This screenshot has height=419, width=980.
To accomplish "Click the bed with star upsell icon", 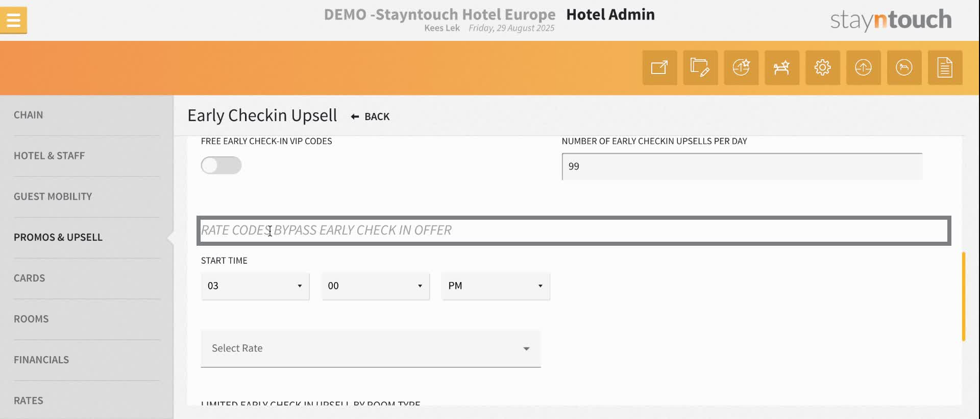I will point(782,67).
